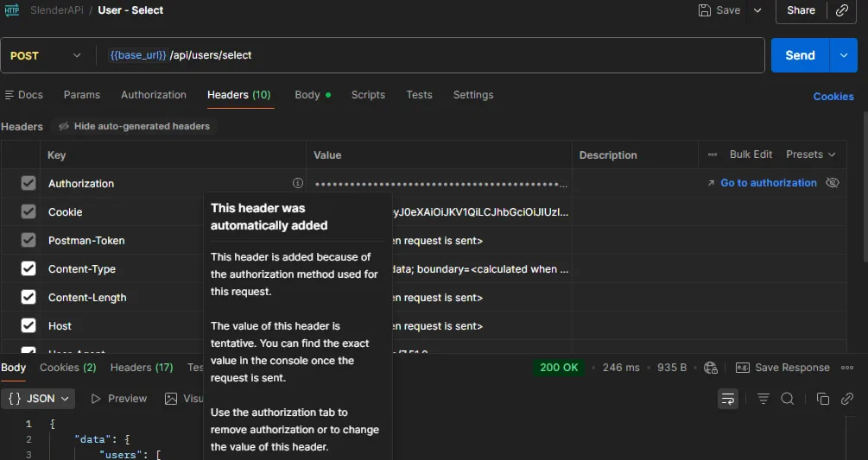The image size is (868, 460).
Task: Uncheck the Content-Length header checkbox
Action: pyautogui.click(x=29, y=298)
